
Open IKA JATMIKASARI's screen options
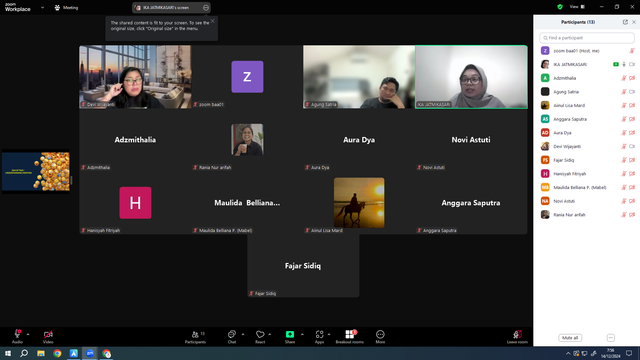206,7
